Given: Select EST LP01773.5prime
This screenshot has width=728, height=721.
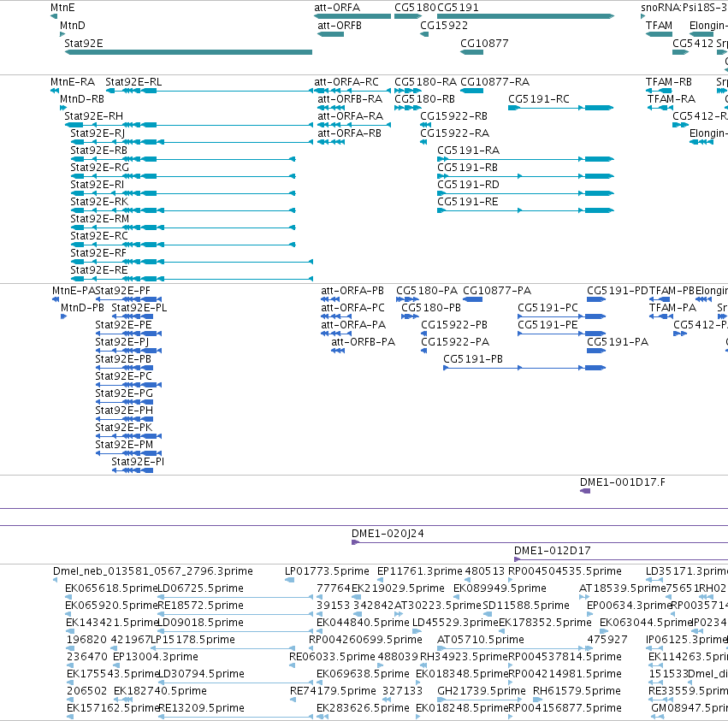Looking at the screenshot, I should (x=289, y=580).
